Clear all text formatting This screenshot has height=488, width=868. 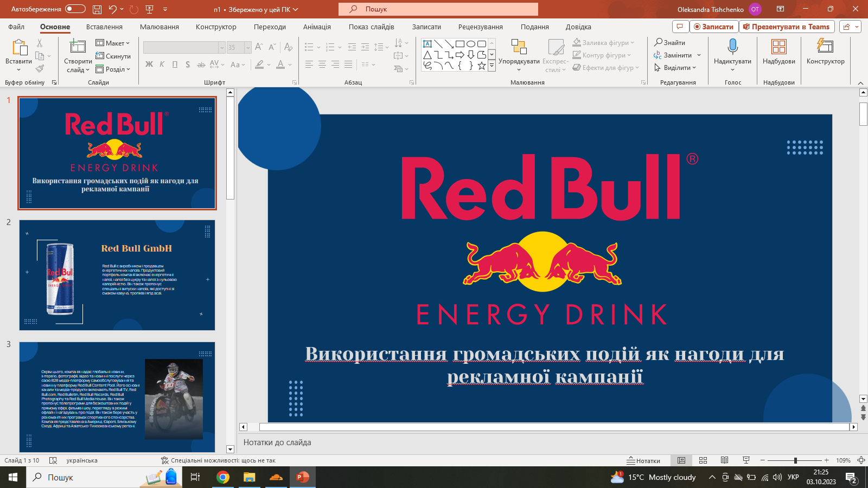(x=288, y=47)
